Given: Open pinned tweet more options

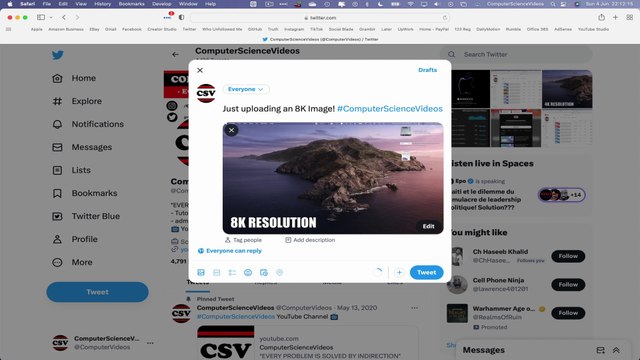Looking at the screenshot, I should [x=415, y=308].
